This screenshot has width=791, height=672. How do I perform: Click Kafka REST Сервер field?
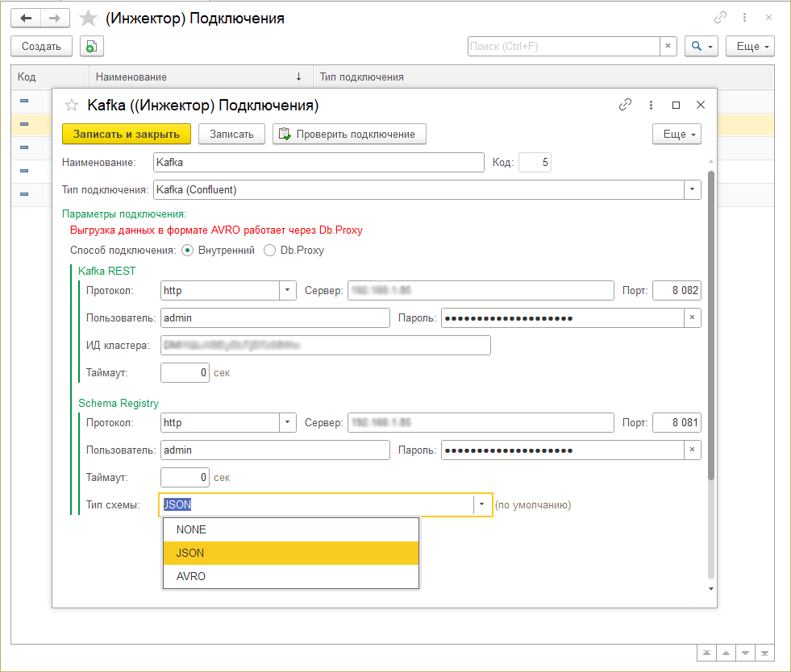[x=481, y=290]
